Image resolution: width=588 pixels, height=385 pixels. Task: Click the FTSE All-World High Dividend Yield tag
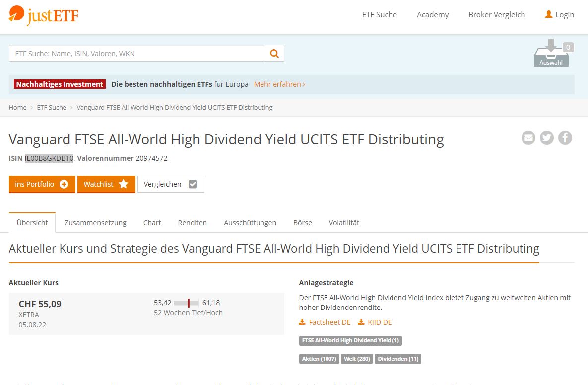[x=351, y=341]
